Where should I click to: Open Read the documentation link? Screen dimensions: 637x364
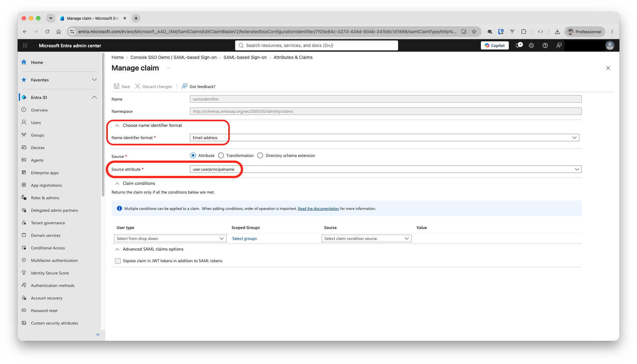318,209
